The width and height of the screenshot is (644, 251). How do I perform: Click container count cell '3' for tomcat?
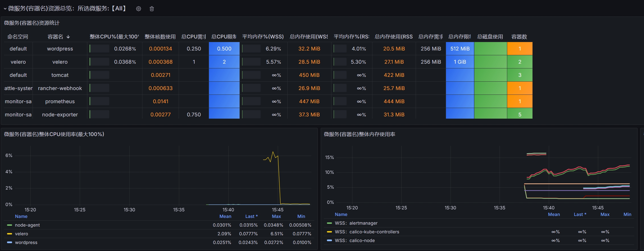coord(520,75)
